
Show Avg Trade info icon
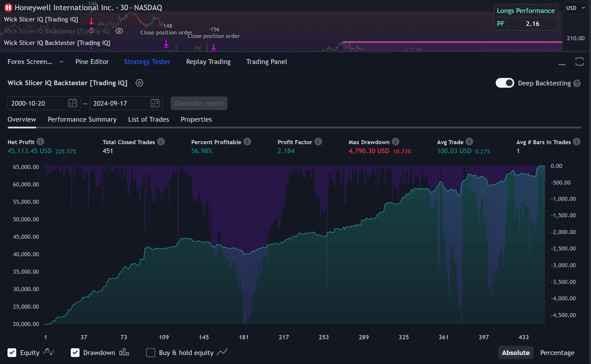click(x=469, y=142)
